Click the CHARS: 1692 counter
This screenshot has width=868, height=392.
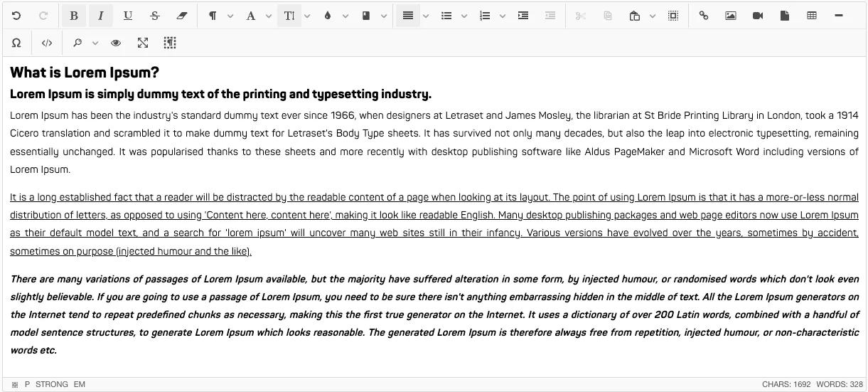click(x=786, y=385)
